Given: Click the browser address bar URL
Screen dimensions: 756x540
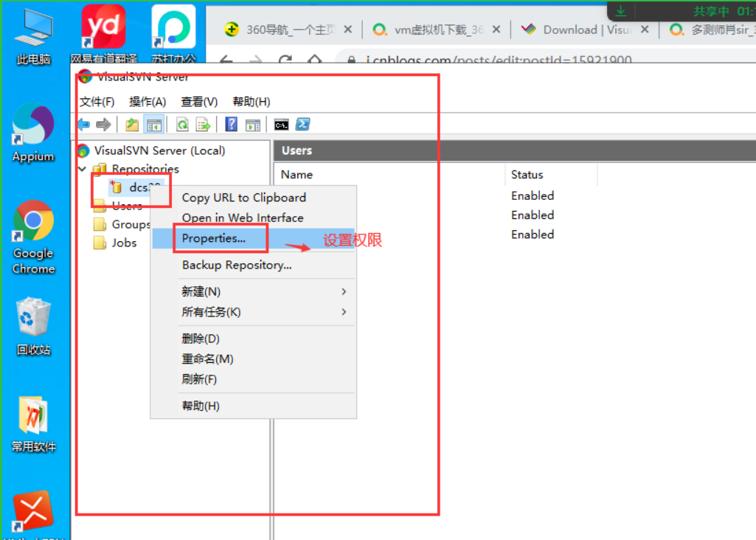Looking at the screenshot, I should point(499,60).
